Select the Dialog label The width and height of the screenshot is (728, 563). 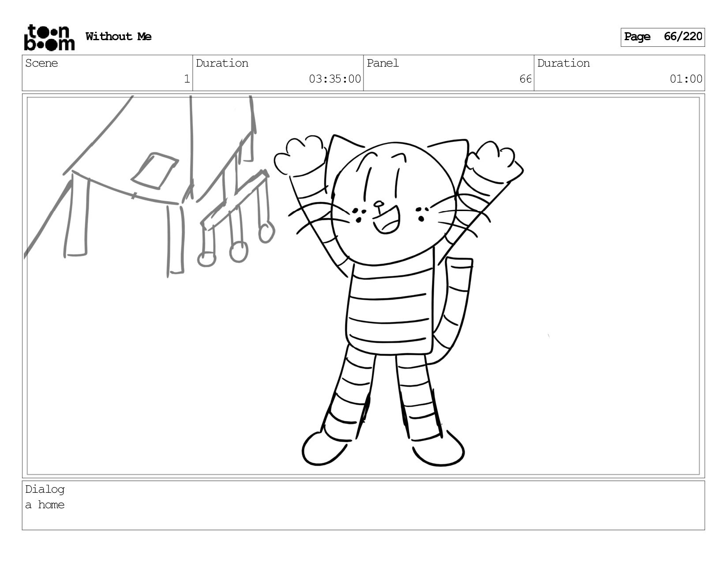45,489
